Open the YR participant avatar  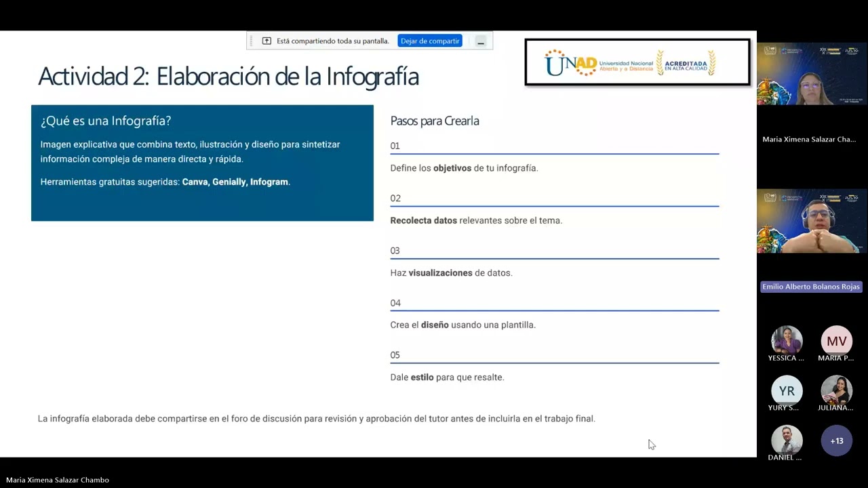tap(787, 390)
